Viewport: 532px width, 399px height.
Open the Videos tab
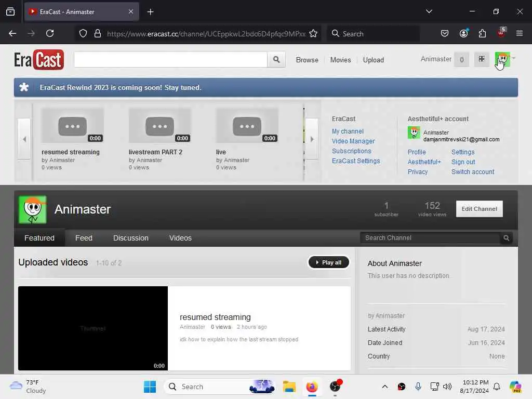coord(180,238)
